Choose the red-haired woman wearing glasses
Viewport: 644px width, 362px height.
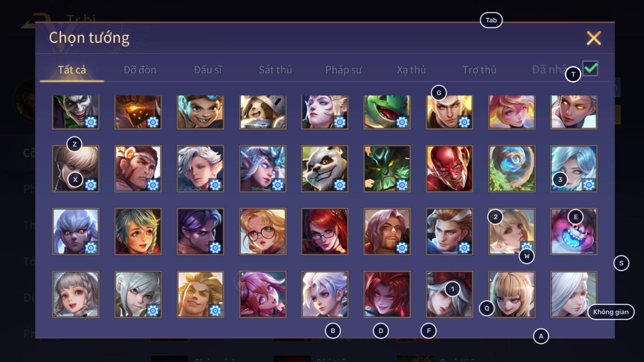325,231
